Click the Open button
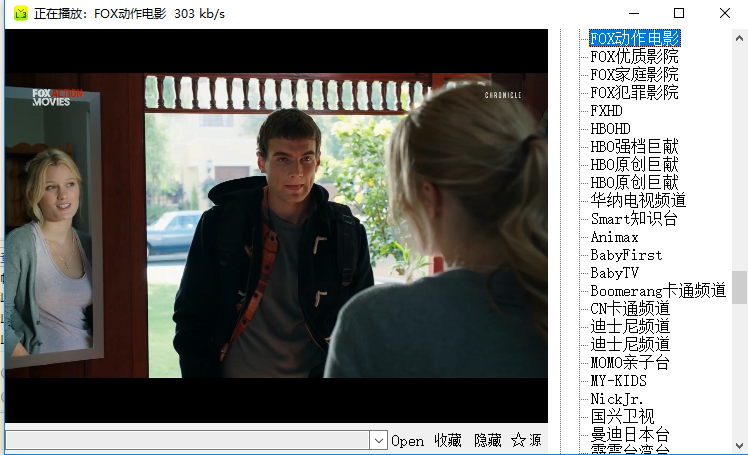Screen dimensions: 748x455 pyautogui.click(x=407, y=441)
